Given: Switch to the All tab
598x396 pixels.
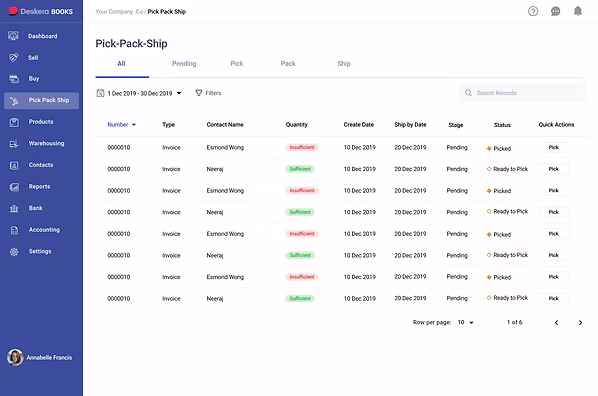Looking at the screenshot, I should coord(121,64).
